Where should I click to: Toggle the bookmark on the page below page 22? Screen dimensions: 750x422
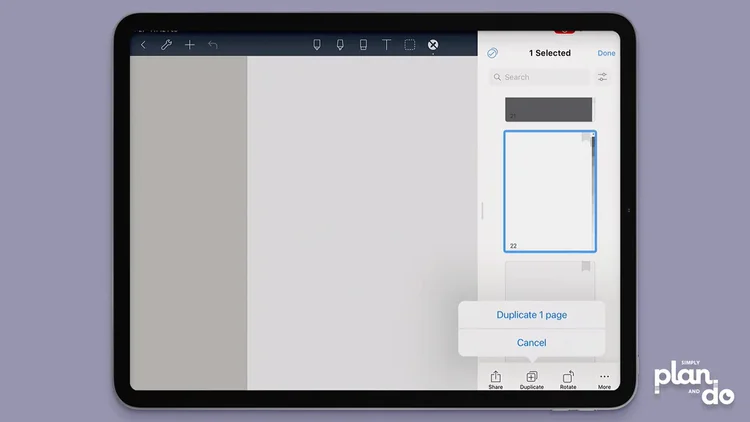point(586,267)
